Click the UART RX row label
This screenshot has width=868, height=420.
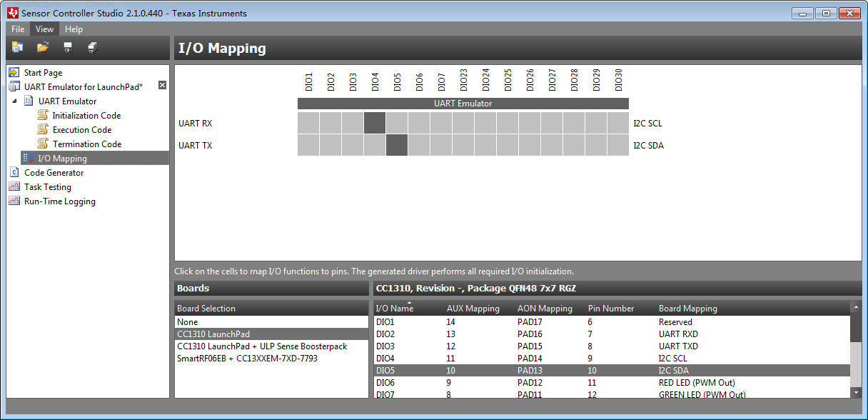[195, 124]
